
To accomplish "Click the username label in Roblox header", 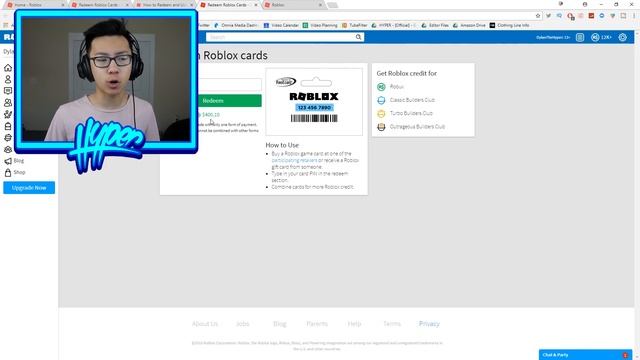I will click(x=553, y=38).
